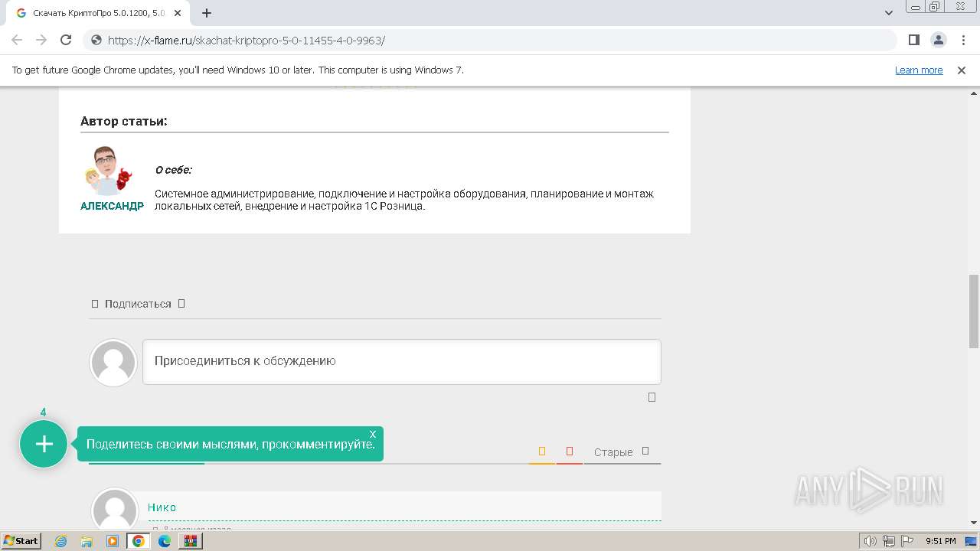Open the 'Learn more' update link
980x551 pixels.
[x=919, y=70]
